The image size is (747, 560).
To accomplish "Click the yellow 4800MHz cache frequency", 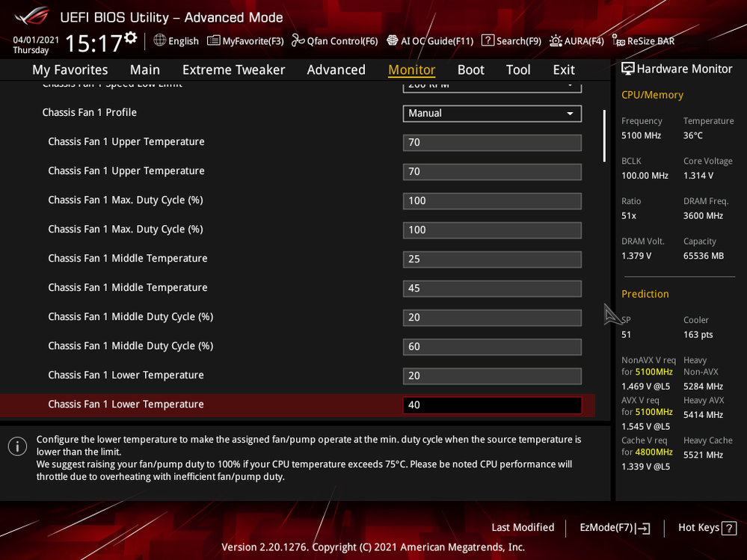I will pyautogui.click(x=654, y=452).
